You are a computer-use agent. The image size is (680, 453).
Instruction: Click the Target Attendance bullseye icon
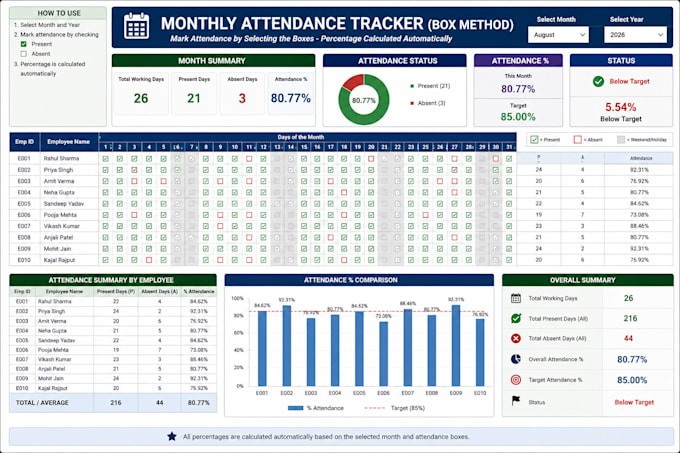(516, 380)
